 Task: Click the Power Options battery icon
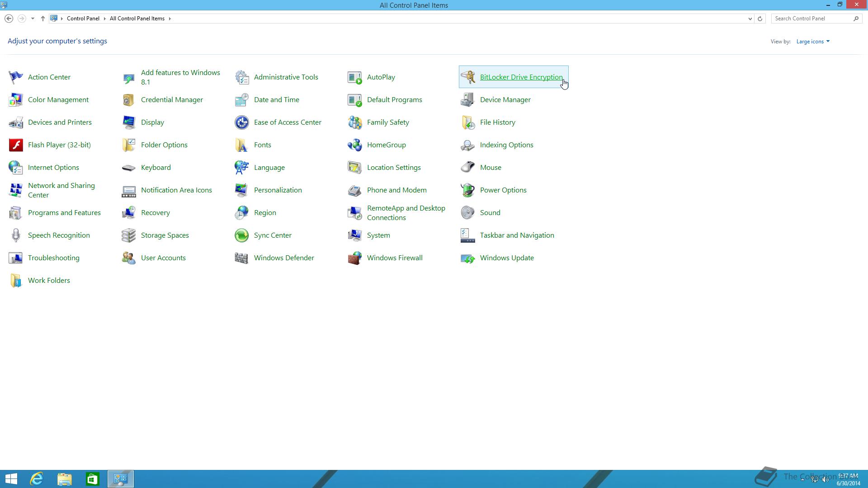468,190
